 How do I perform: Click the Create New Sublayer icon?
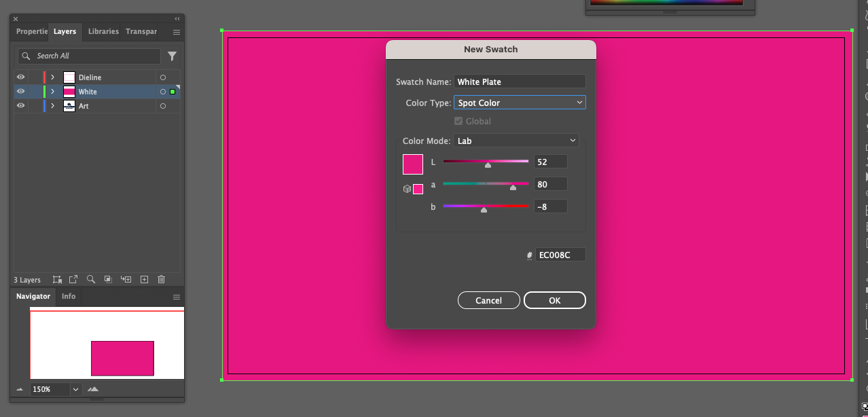(x=126, y=279)
